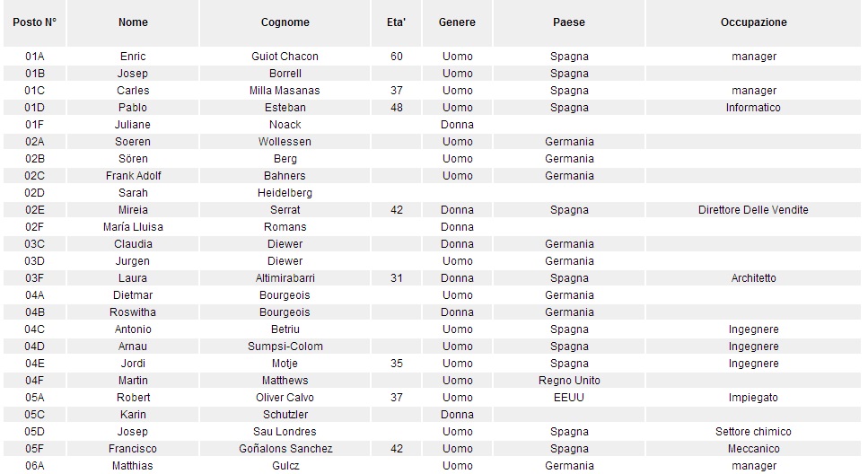The width and height of the screenshot is (868, 474).
Task: Click seat number 01F cell
Action: tap(35, 125)
